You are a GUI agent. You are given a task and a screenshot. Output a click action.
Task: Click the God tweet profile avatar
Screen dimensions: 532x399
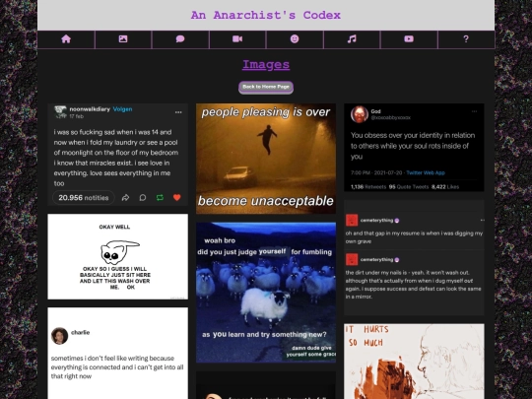tap(360, 114)
